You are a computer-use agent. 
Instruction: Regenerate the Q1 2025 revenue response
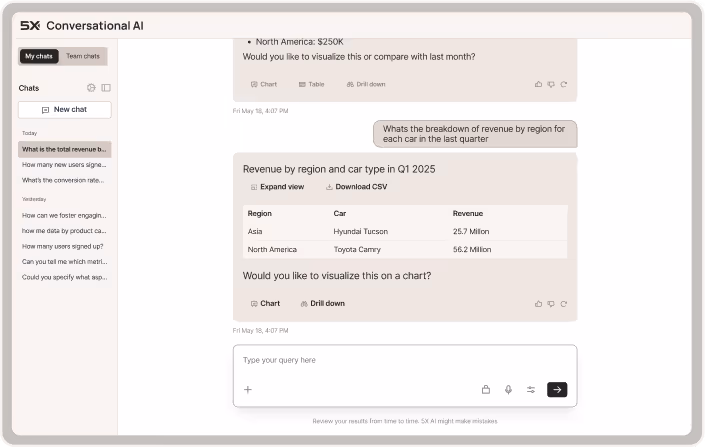564,304
